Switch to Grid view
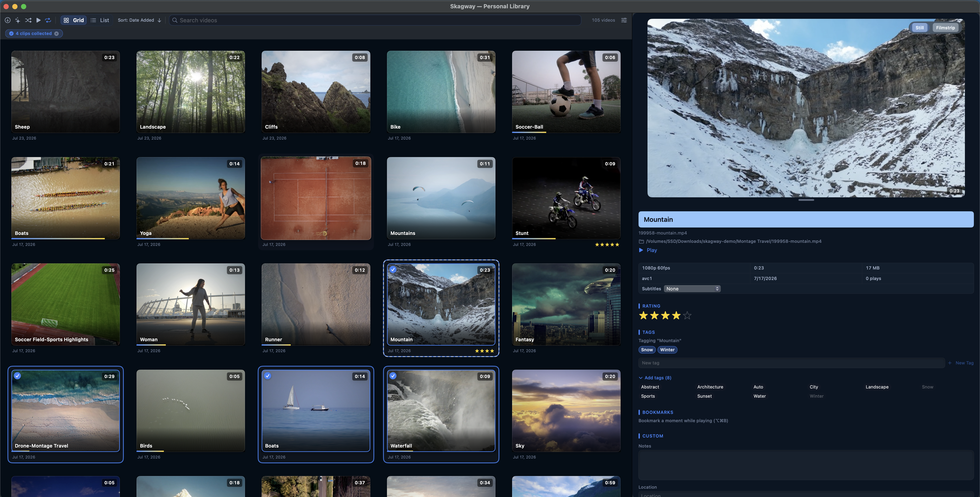 pyautogui.click(x=74, y=20)
